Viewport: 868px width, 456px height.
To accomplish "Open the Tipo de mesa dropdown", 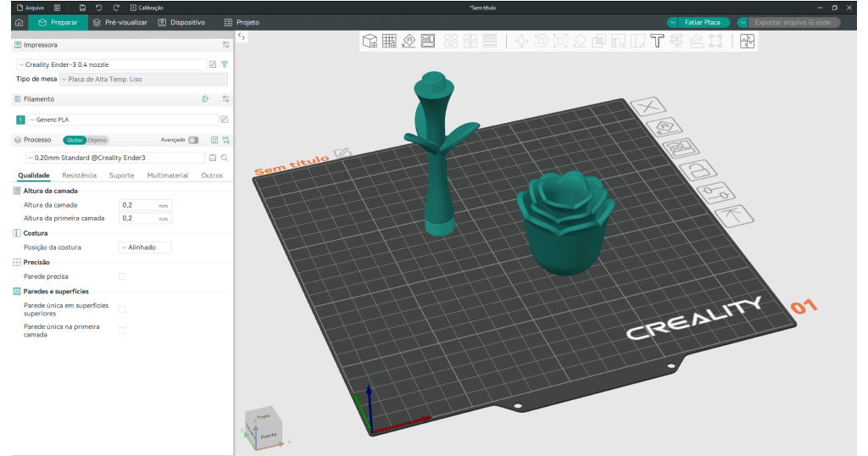I will tap(143, 79).
